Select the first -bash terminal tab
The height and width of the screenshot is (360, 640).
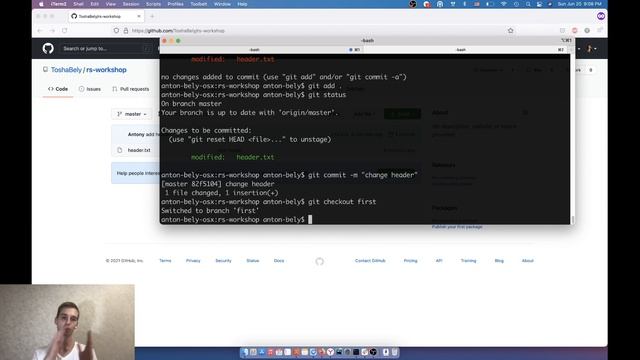(x=261, y=50)
